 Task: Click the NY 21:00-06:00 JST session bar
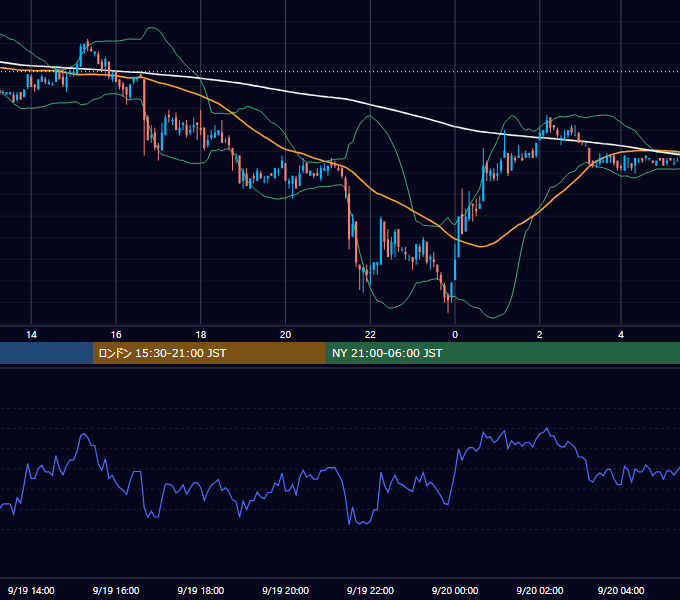tap(503, 353)
